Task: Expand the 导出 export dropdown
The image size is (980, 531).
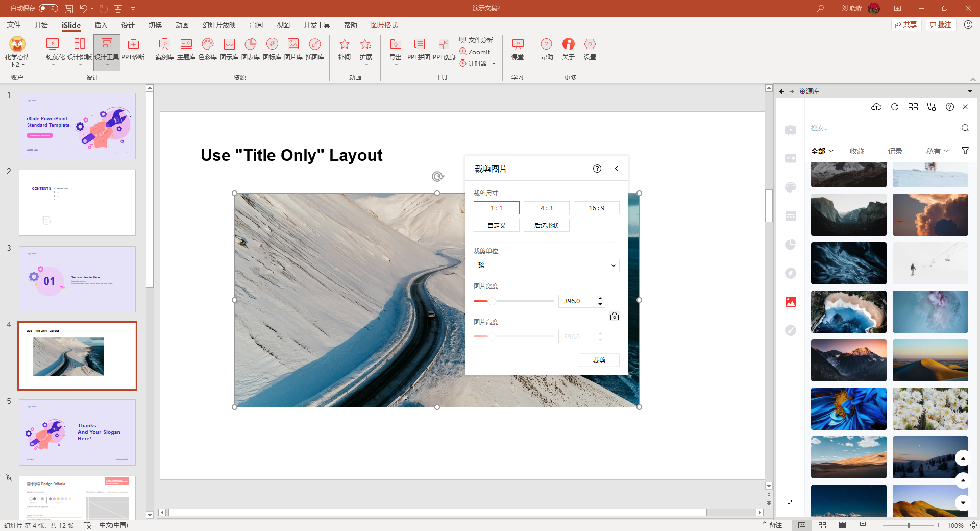Action: (396, 65)
